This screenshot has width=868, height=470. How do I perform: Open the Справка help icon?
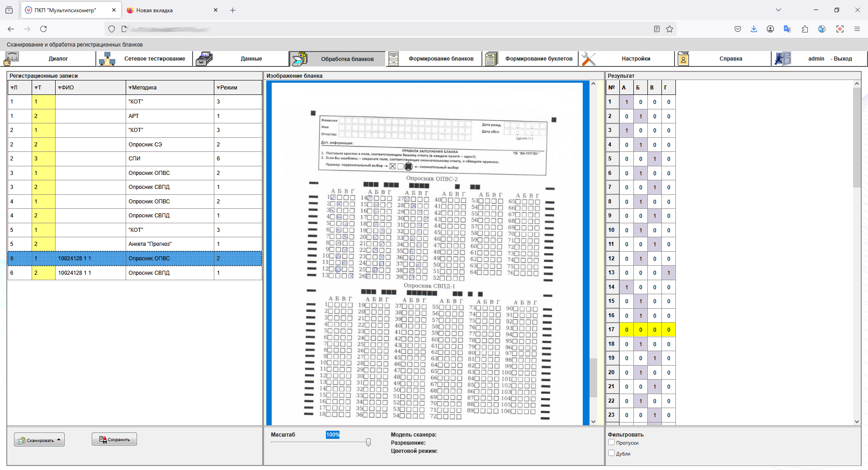point(683,59)
